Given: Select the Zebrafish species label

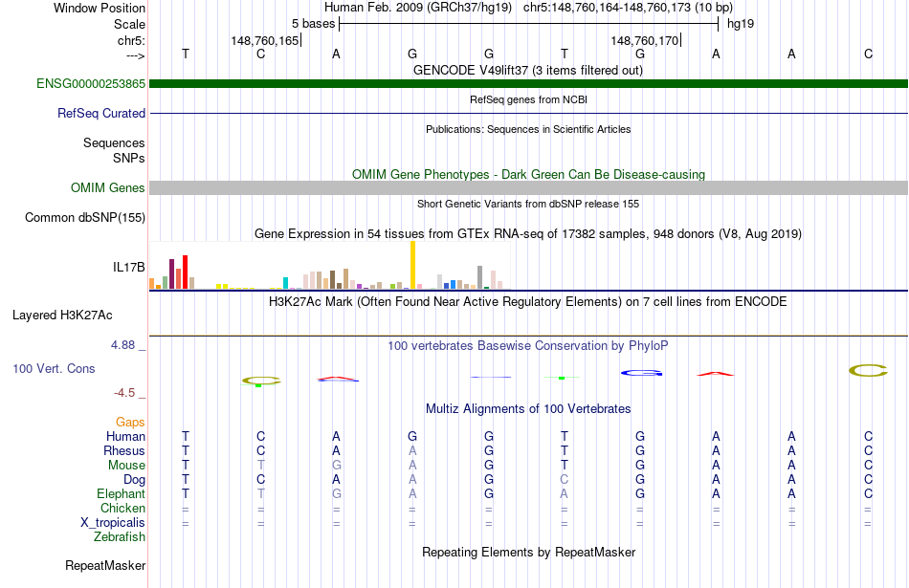Looking at the screenshot, I should pos(120,536).
